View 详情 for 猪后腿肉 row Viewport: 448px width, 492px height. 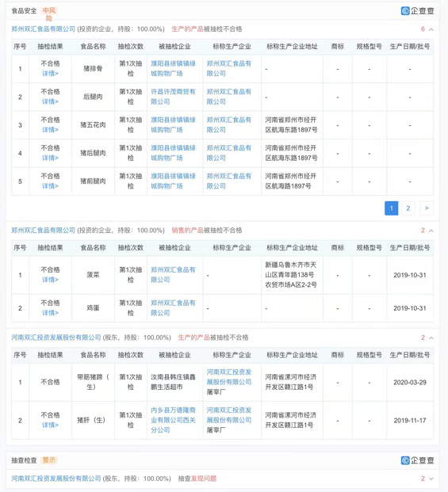click(50, 158)
